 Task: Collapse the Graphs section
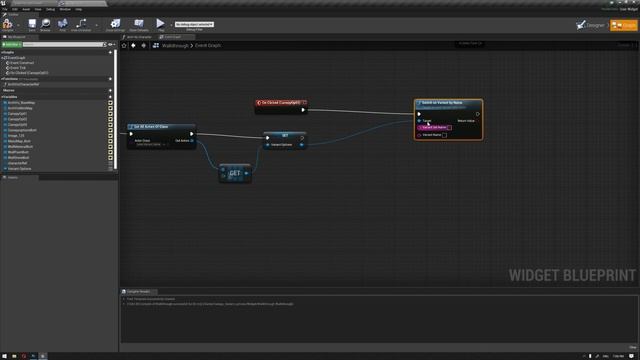click(x=2, y=53)
